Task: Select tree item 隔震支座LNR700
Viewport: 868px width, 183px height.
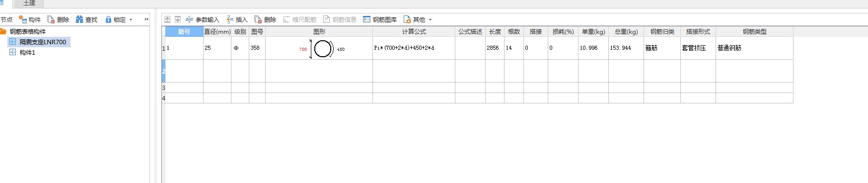Action: 43,42
